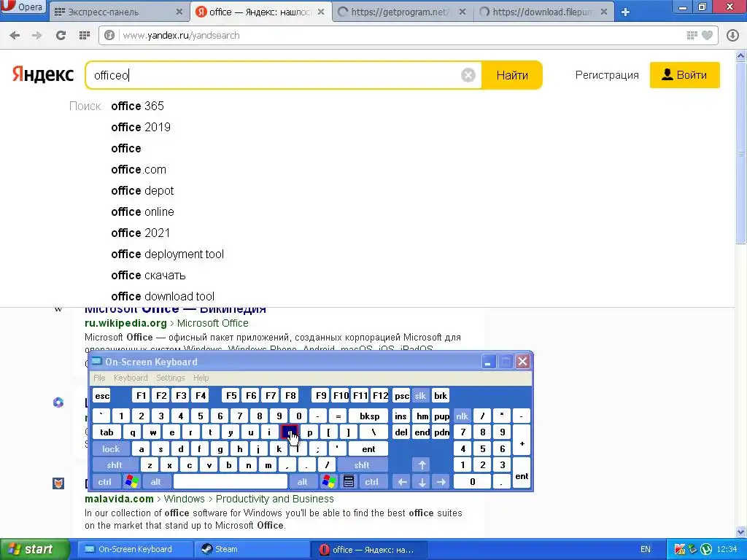Toggle right 'shft' key on On-Screen Keyboard

coord(362,465)
